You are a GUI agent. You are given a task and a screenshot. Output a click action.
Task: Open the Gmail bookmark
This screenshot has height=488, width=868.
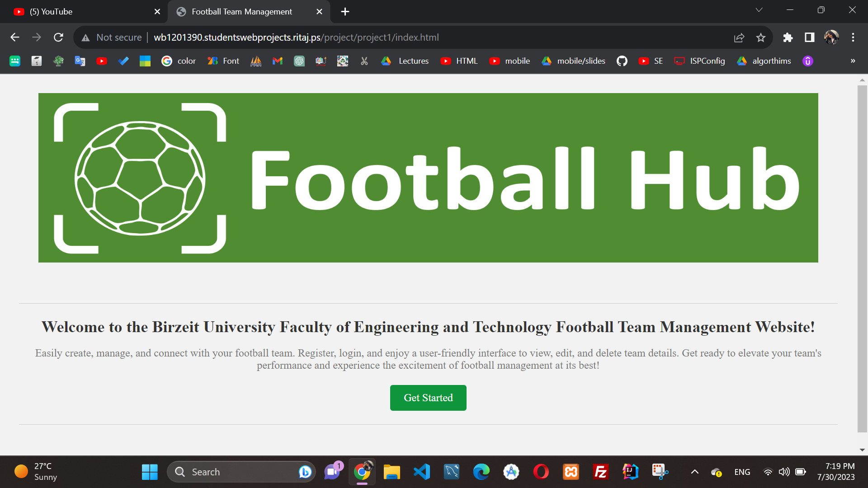(x=277, y=61)
